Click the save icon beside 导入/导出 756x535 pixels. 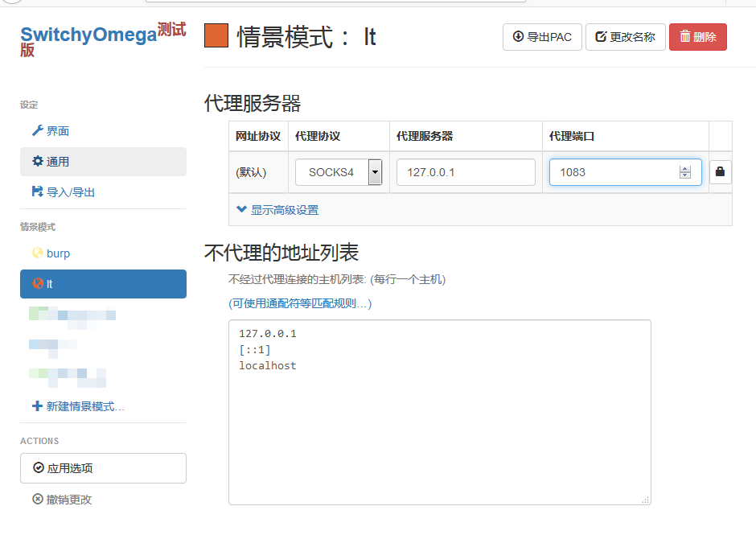tap(37, 192)
